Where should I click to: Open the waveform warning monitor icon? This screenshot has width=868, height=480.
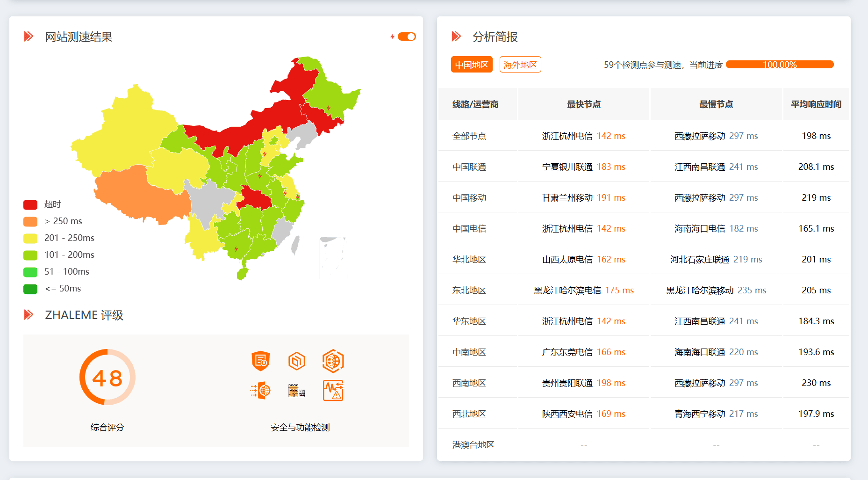pos(333,390)
